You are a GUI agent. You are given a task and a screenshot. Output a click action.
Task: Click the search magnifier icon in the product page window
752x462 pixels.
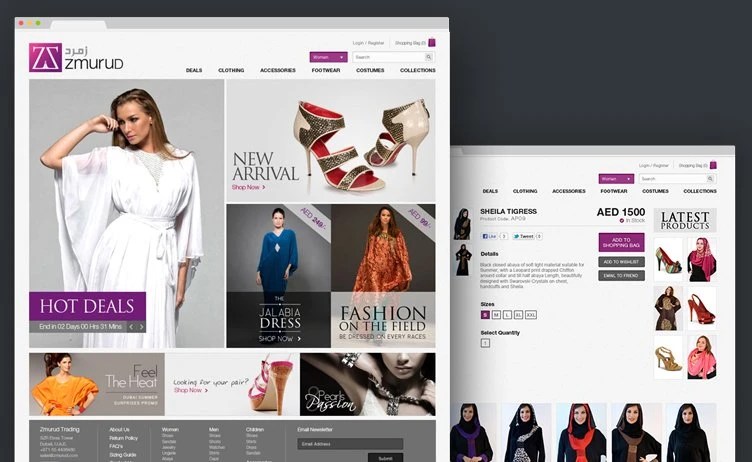pyautogui.click(x=710, y=178)
